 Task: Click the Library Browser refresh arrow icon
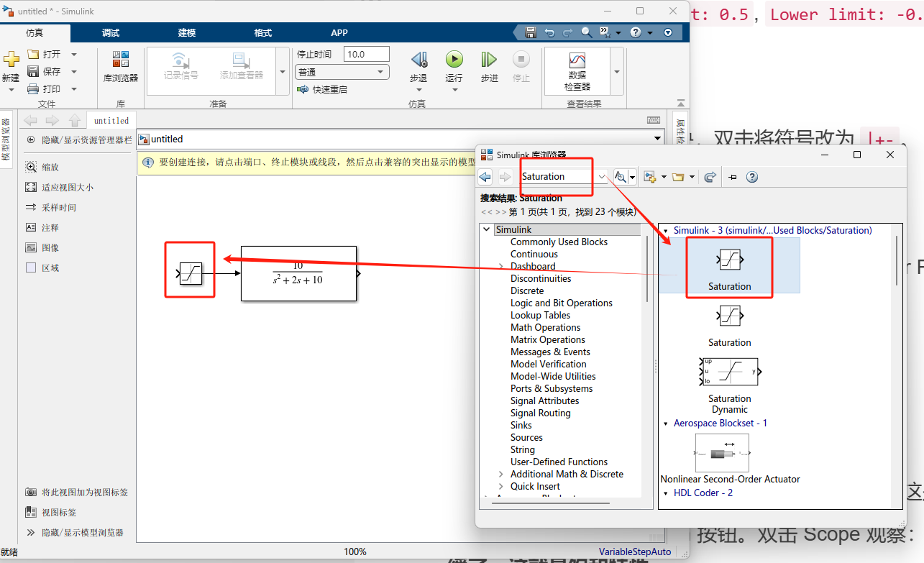tap(710, 176)
